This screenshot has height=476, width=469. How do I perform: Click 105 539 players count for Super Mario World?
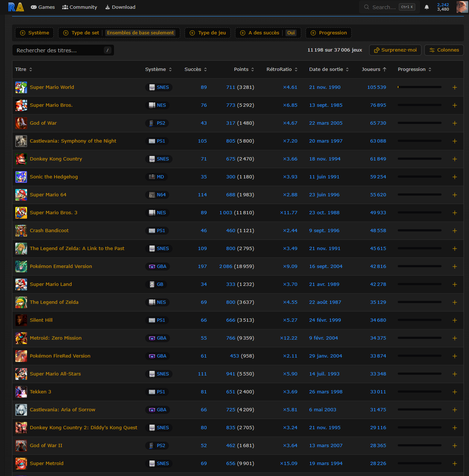click(377, 87)
